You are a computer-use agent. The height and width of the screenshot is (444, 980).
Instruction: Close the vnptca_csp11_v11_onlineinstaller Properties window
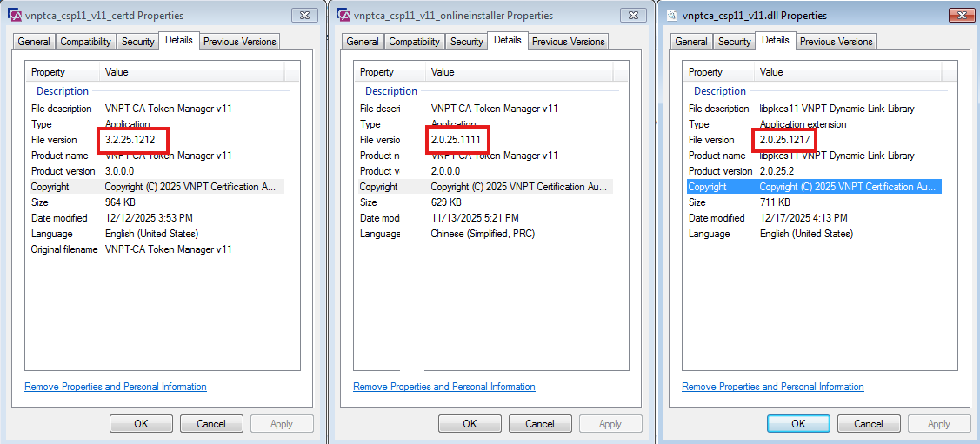click(633, 15)
